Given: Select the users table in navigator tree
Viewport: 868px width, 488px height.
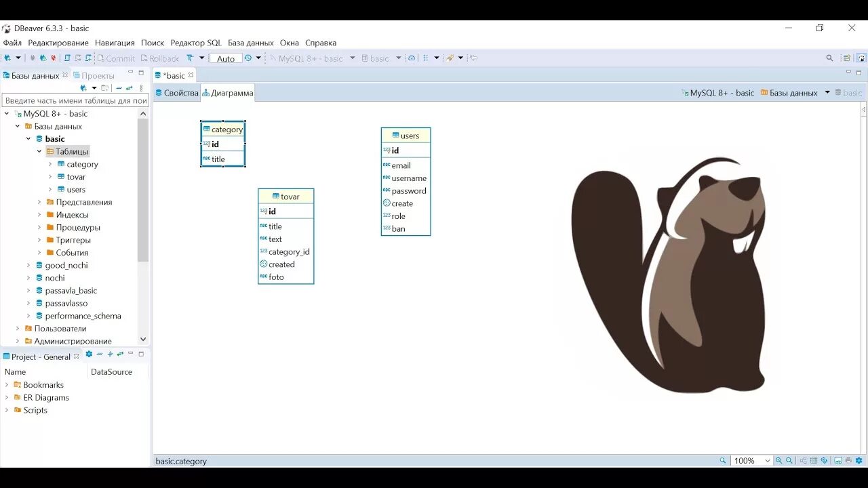Looking at the screenshot, I should click(76, 190).
